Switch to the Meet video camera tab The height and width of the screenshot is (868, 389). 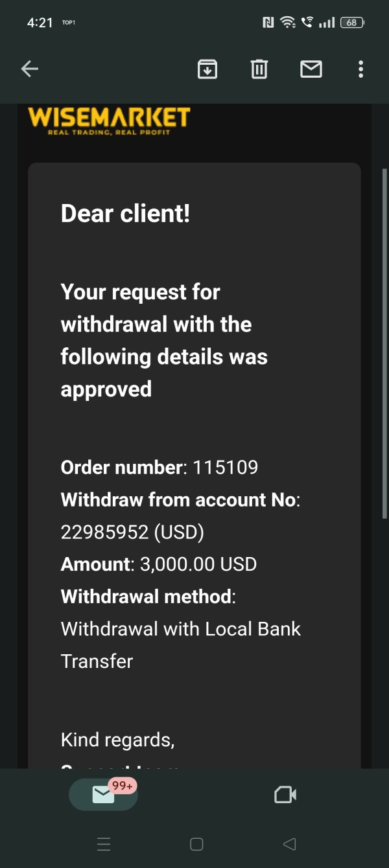(x=285, y=794)
